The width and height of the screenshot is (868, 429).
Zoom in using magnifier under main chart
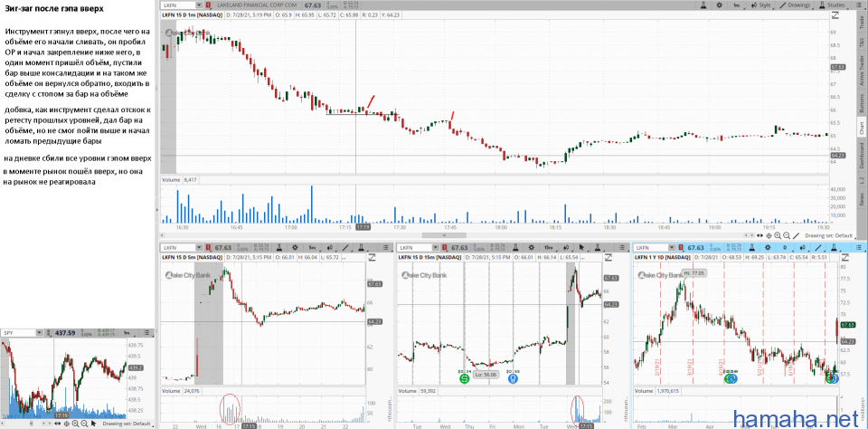[x=778, y=235]
